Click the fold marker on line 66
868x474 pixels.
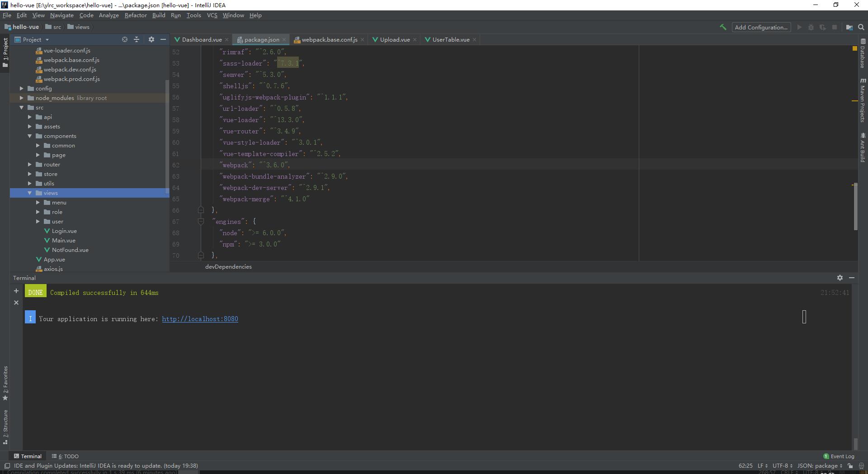pyautogui.click(x=201, y=210)
